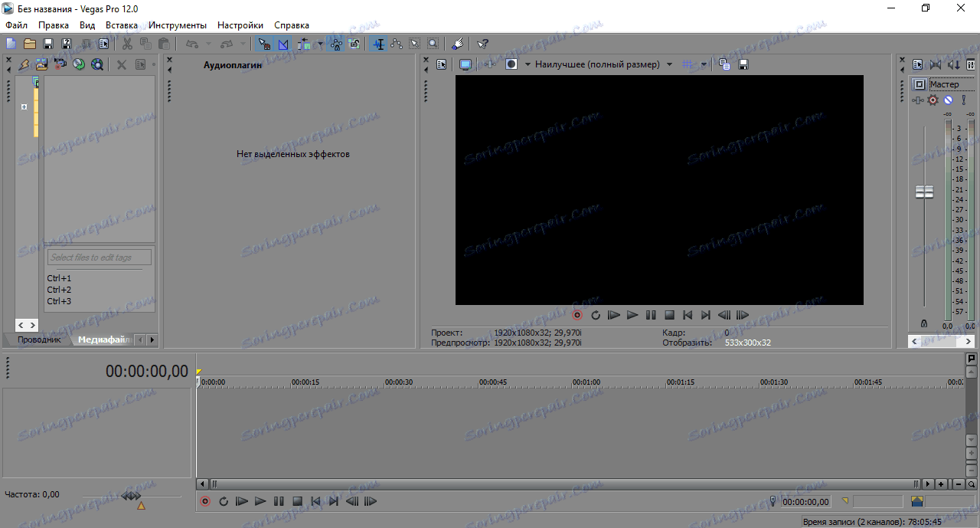Open Master bus audio properties icon

click(x=917, y=64)
